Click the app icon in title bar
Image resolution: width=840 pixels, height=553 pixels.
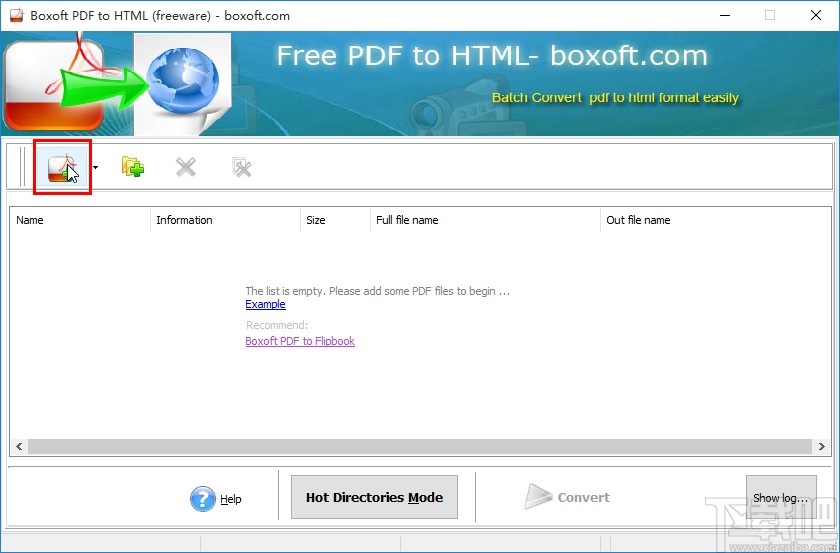pyautogui.click(x=17, y=16)
